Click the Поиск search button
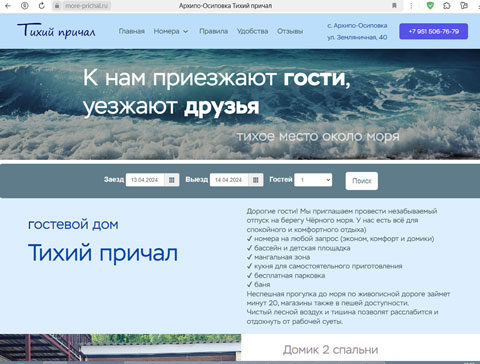 click(362, 181)
